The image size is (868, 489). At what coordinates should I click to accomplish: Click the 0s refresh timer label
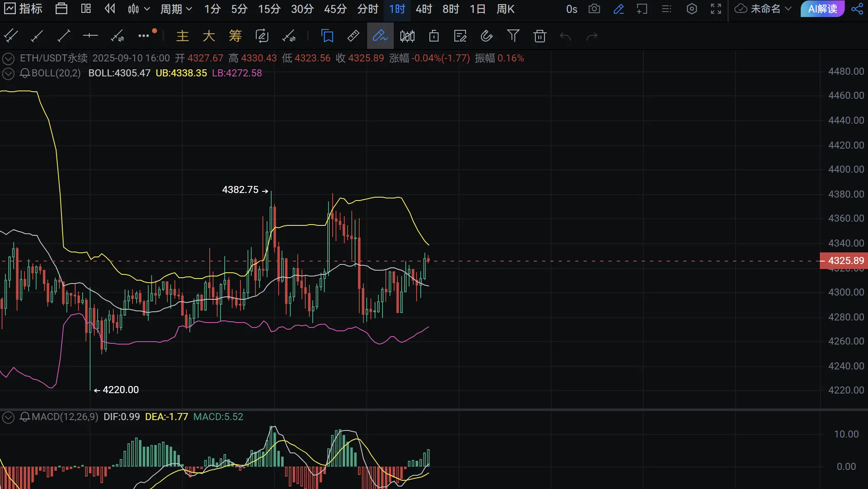tap(571, 9)
